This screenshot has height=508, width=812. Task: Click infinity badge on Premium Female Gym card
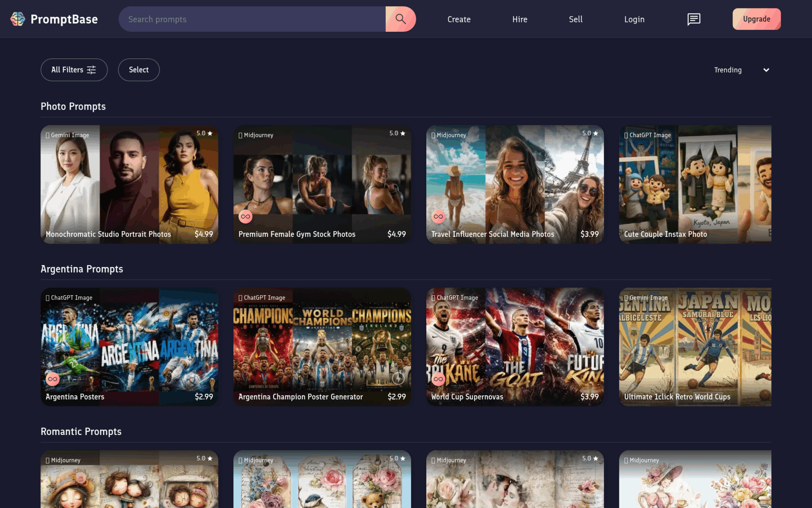tap(245, 217)
